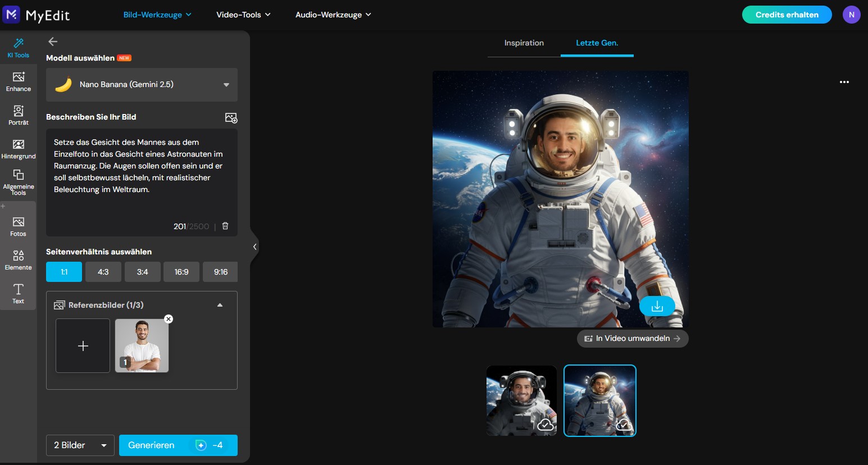
Task: Clear the prompt using the trash icon
Action: point(225,226)
